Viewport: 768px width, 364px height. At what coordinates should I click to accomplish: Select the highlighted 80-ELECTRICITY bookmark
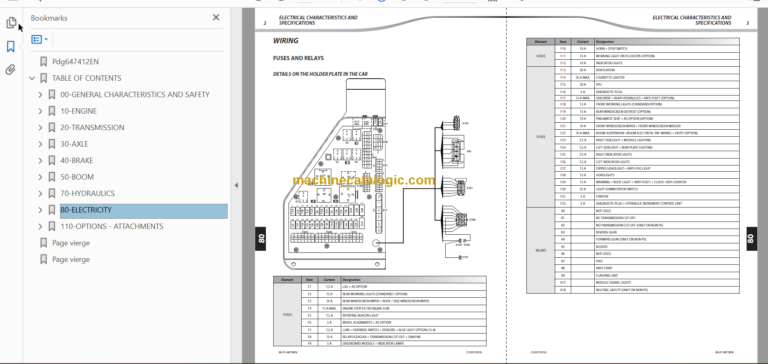pos(144,211)
